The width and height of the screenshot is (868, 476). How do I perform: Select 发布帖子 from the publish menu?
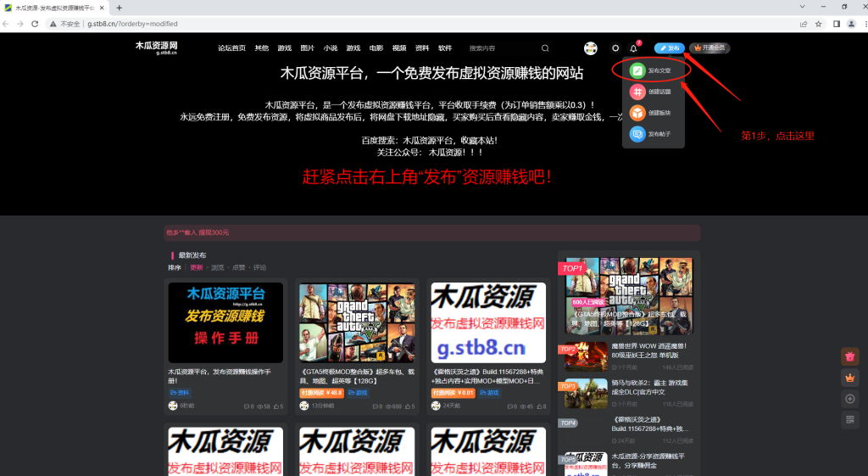654,134
